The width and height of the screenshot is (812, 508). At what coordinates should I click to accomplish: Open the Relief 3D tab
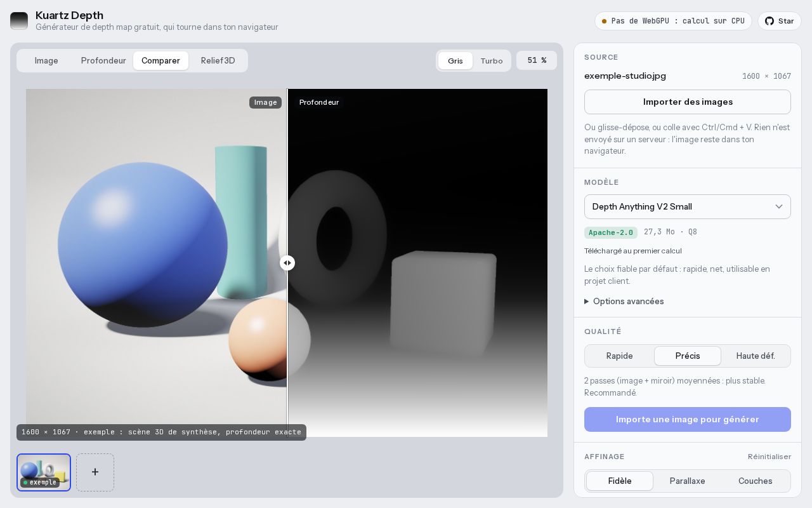(218, 60)
